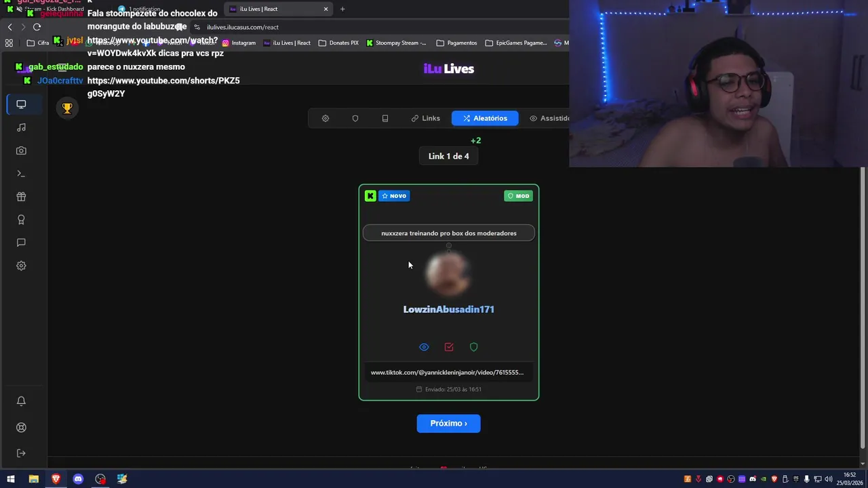This screenshot has width=868, height=488.
Task: Click the Próximo button
Action: click(448, 423)
